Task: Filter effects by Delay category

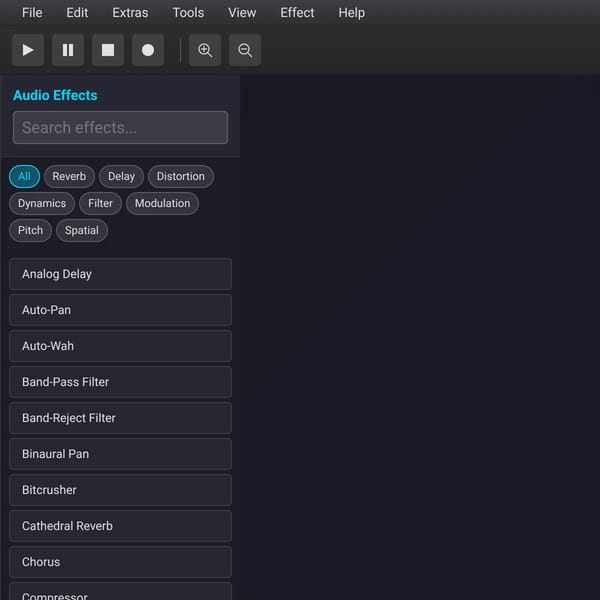Action: [121, 176]
